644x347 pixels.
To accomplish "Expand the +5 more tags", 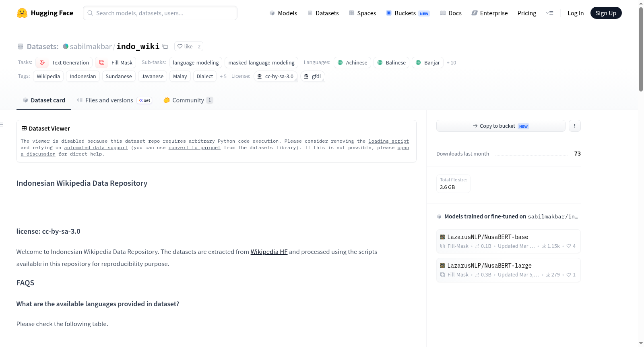I will [223, 76].
